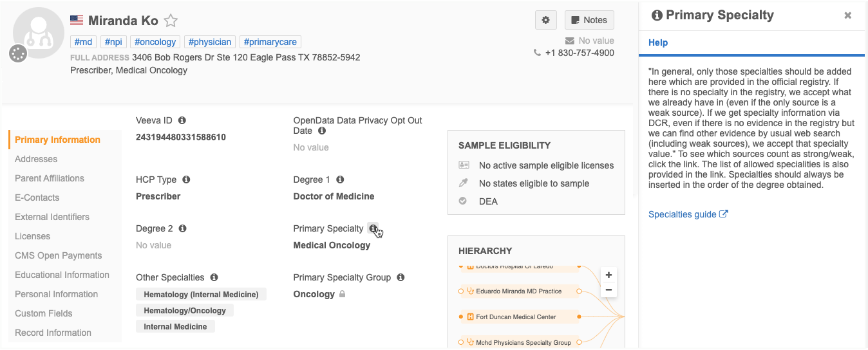Open the settings gear menu
This screenshot has width=868, height=350.
pyautogui.click(x=545, y=20)
